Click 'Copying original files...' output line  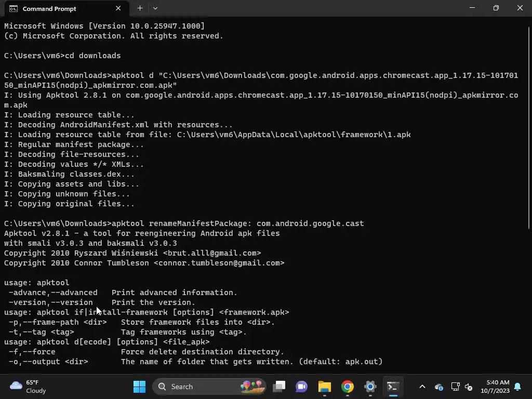pyautogui.click(x=69, y=204)
